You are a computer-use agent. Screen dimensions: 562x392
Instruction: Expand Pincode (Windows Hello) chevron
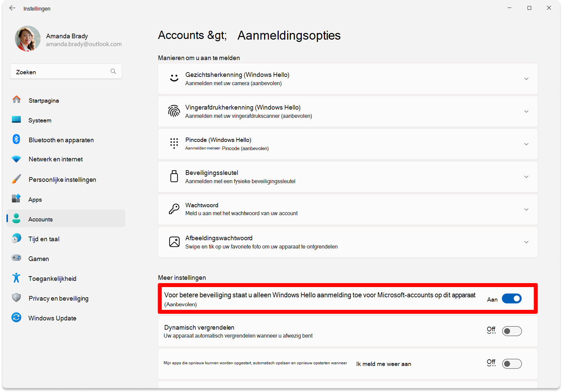pos(526,144)
